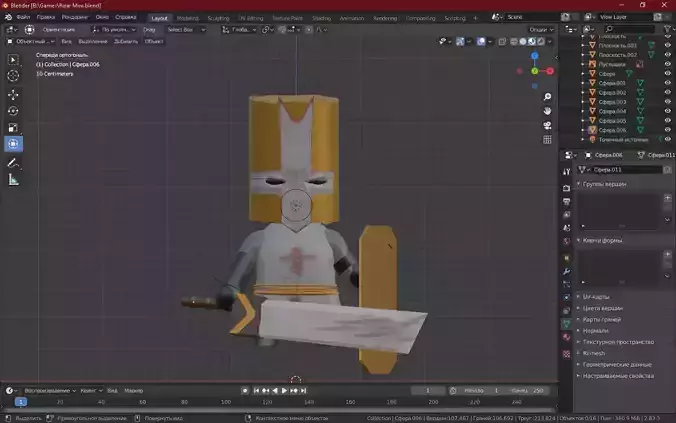Add a shape key with plus button
This screenshot has height=423, width=676.
point(667,254)
